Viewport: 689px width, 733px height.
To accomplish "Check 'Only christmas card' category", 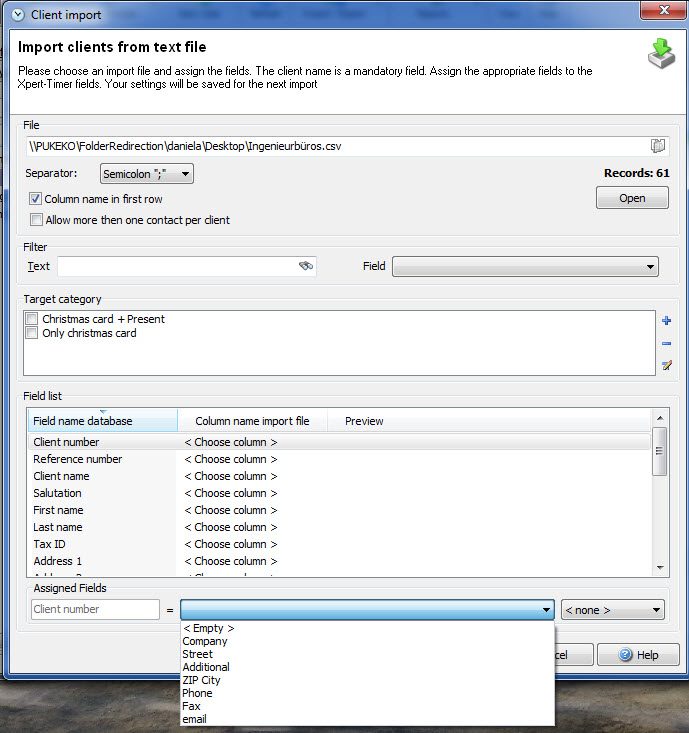I will (32, 333).
